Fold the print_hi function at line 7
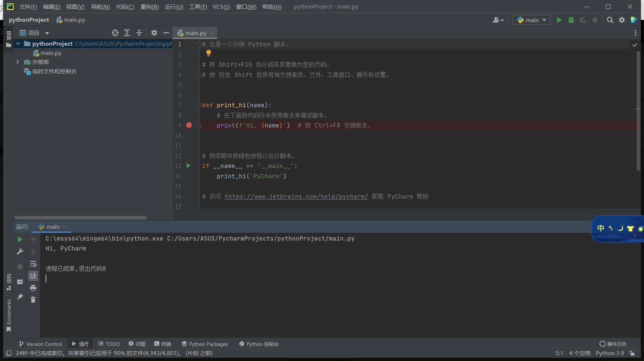 (199, 105)
